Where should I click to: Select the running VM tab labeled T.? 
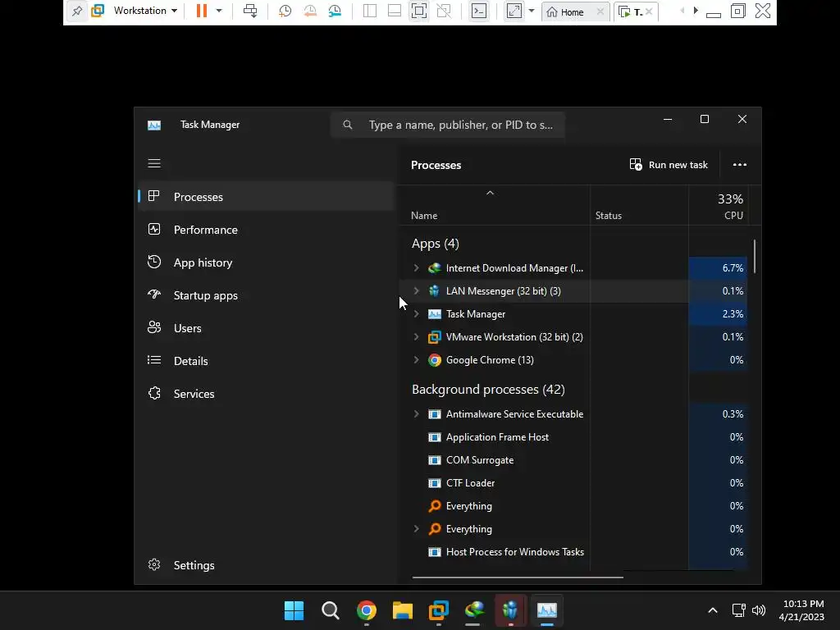click(x=631, y=11)
